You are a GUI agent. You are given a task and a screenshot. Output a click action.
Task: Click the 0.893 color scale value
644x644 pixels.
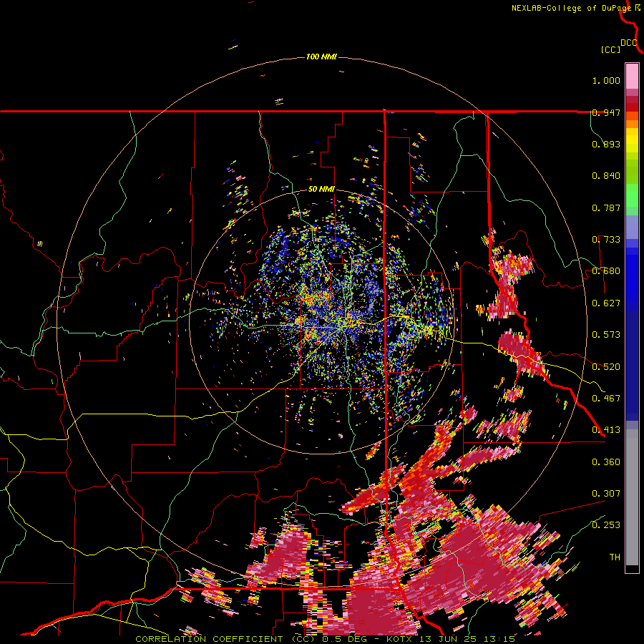pos(606,144)
